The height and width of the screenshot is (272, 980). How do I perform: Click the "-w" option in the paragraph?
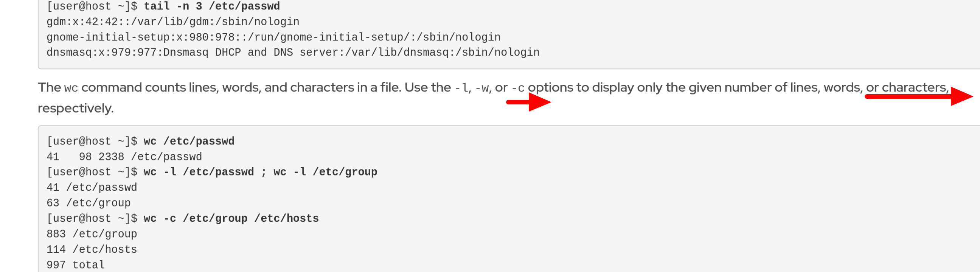(x=482, y=88)
